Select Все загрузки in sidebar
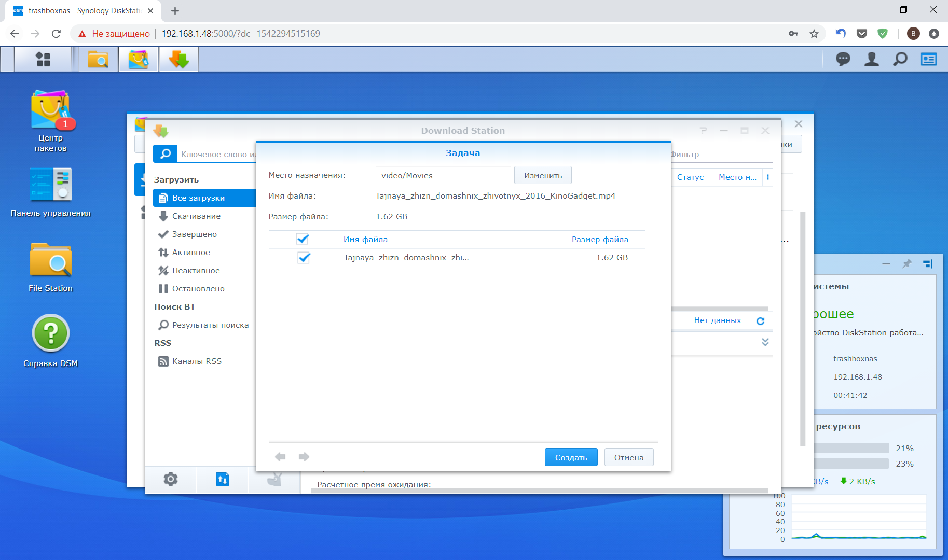Viewport: 948px width, 560px height. click(204, 198)
